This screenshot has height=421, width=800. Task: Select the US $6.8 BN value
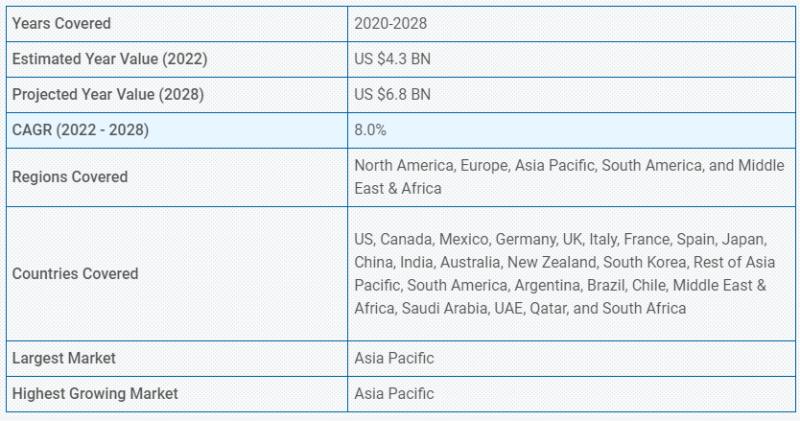coord(392,95)
